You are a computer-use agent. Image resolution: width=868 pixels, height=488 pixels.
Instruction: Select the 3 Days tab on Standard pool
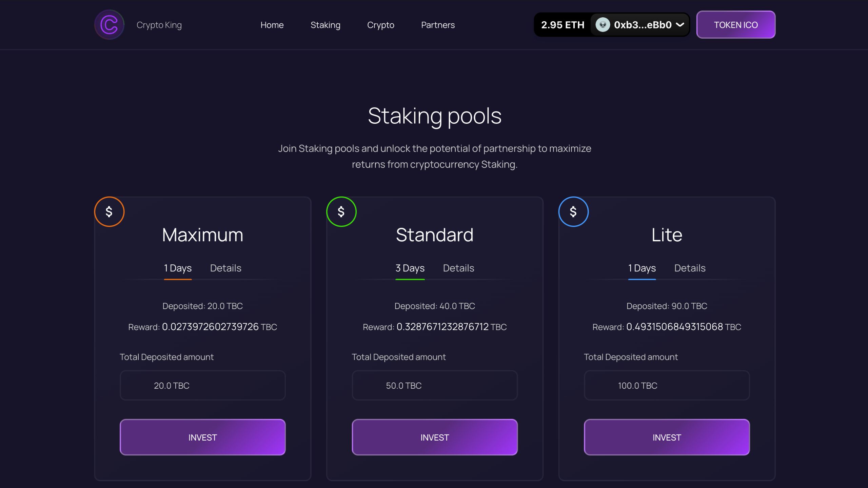[410, 268]
